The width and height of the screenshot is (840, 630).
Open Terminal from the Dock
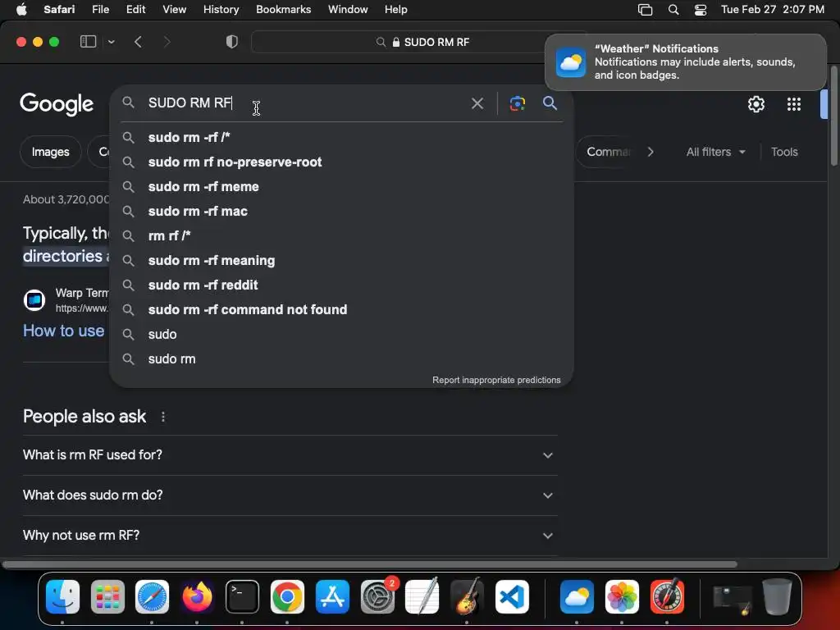click(x=242, y=597)
